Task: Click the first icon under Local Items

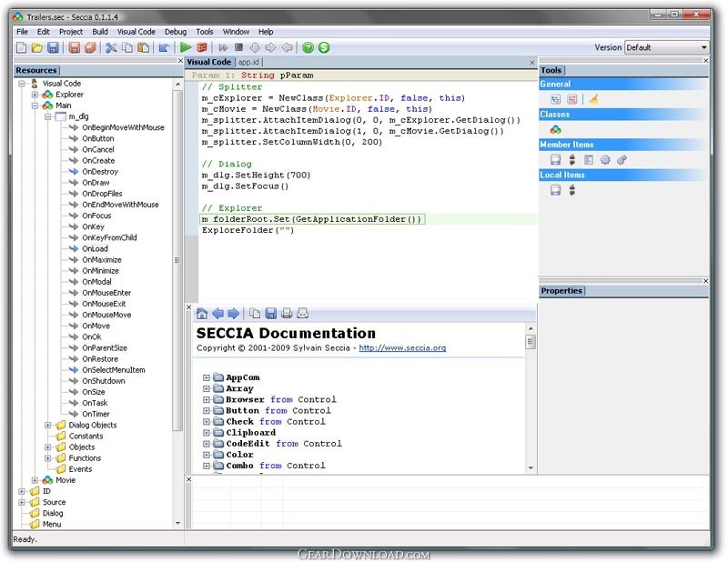Action: coord(555,190)
